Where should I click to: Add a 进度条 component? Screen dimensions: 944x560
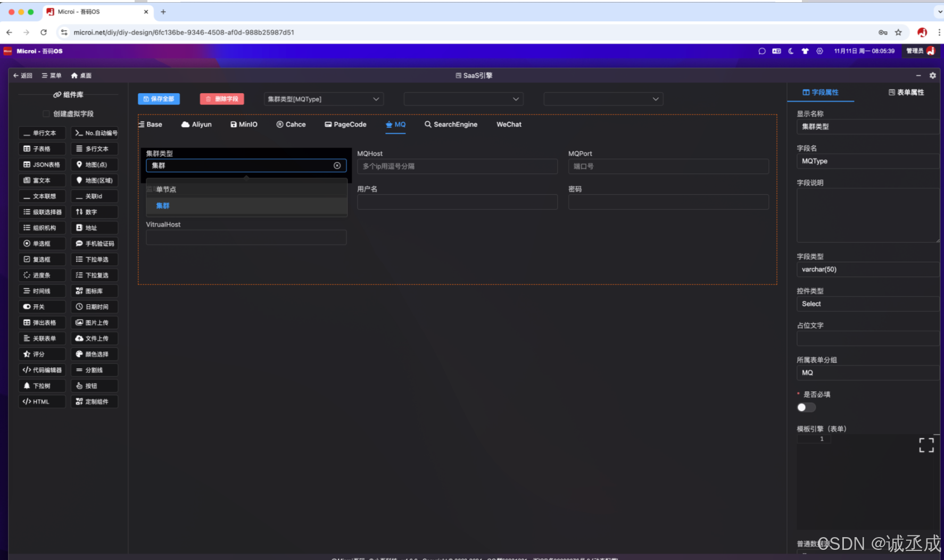[42, 275]
